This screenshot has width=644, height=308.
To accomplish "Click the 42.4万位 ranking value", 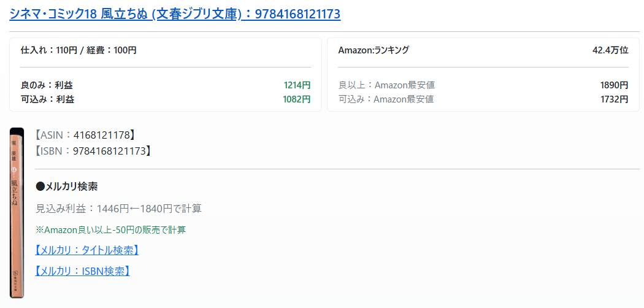I will point(610,50).
